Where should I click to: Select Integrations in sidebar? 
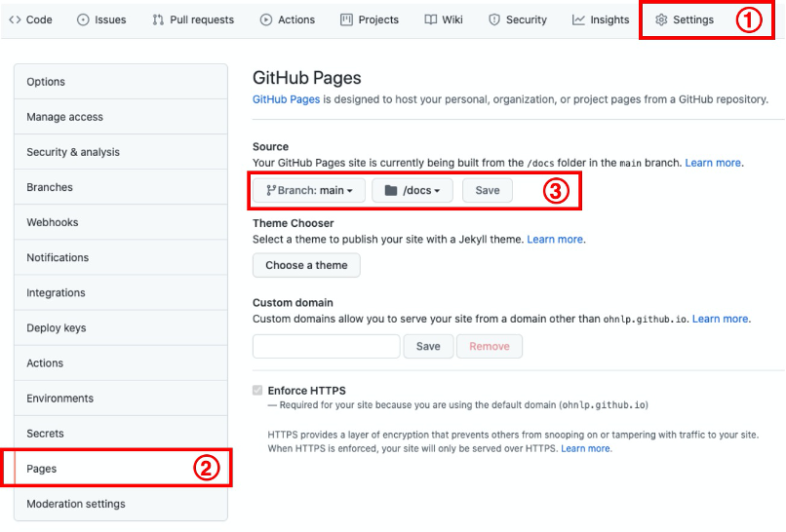(x=121, y=292)
